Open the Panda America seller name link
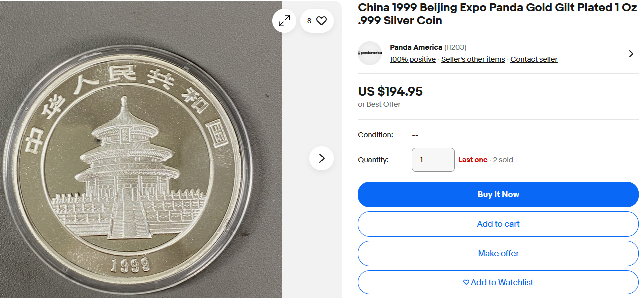 point(416,47)
